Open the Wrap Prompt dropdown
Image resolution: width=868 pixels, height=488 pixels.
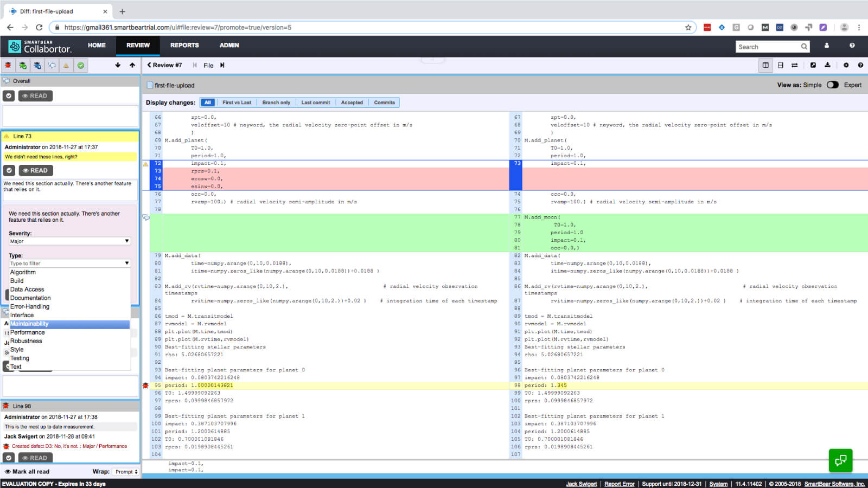pyautogui.click(x=126, y=472)
